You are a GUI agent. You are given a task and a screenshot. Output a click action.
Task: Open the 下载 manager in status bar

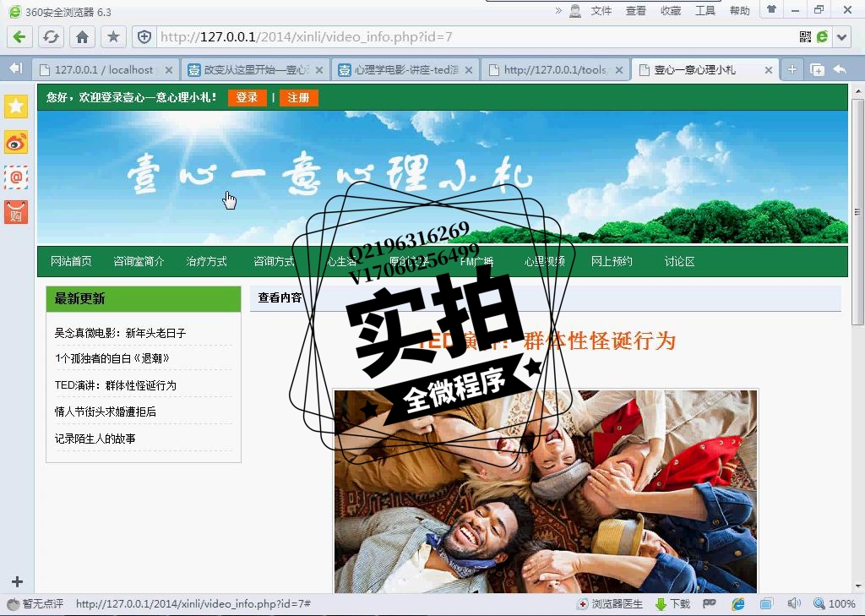click(673, 604)
